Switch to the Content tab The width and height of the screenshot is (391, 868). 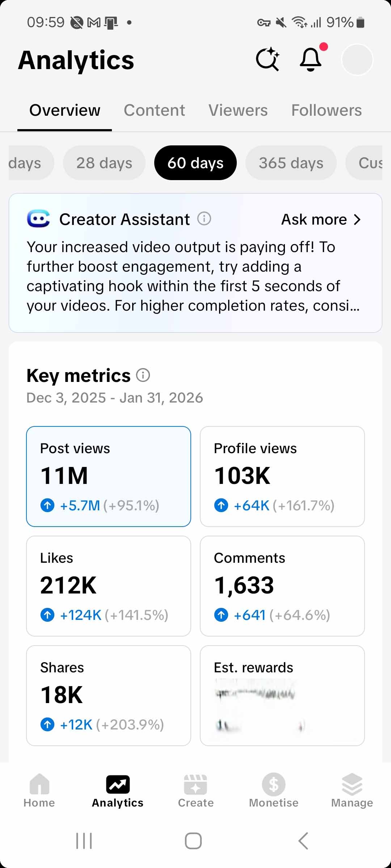tap(154, 110)
